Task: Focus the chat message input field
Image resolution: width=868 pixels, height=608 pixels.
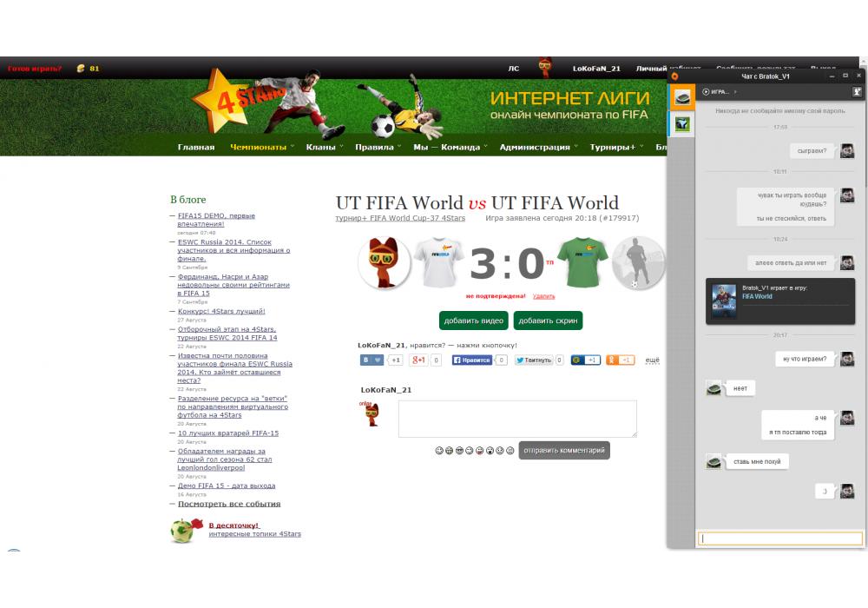Action: (x=779, y=539)
